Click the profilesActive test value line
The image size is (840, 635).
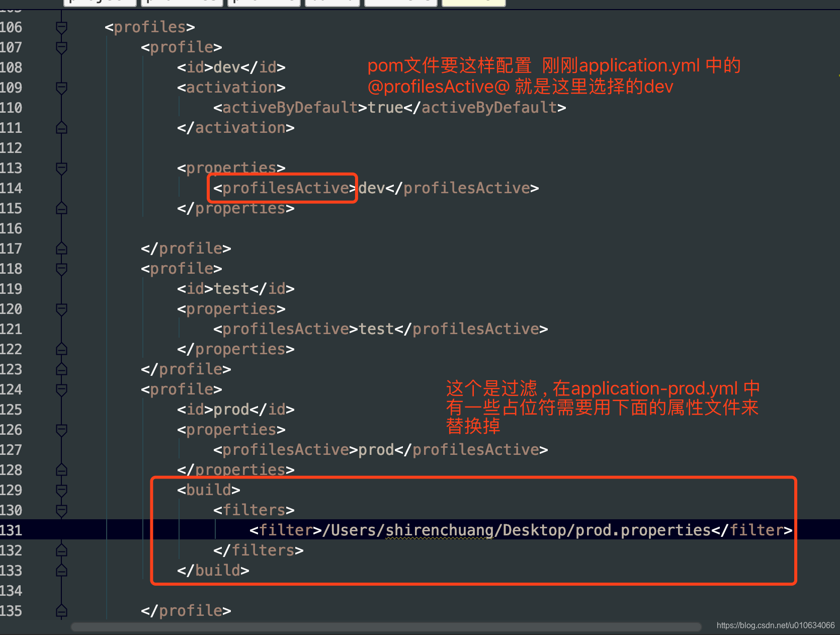[381, 329]
